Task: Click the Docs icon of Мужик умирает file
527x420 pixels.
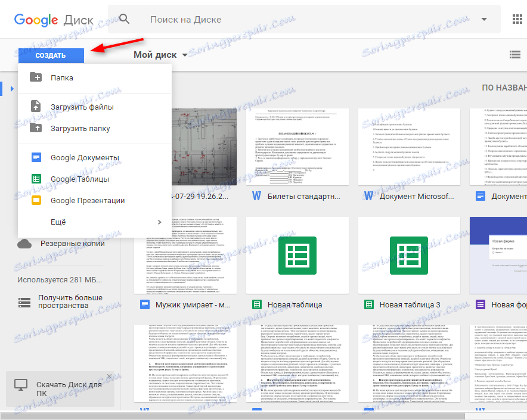Action: (145, 305)
